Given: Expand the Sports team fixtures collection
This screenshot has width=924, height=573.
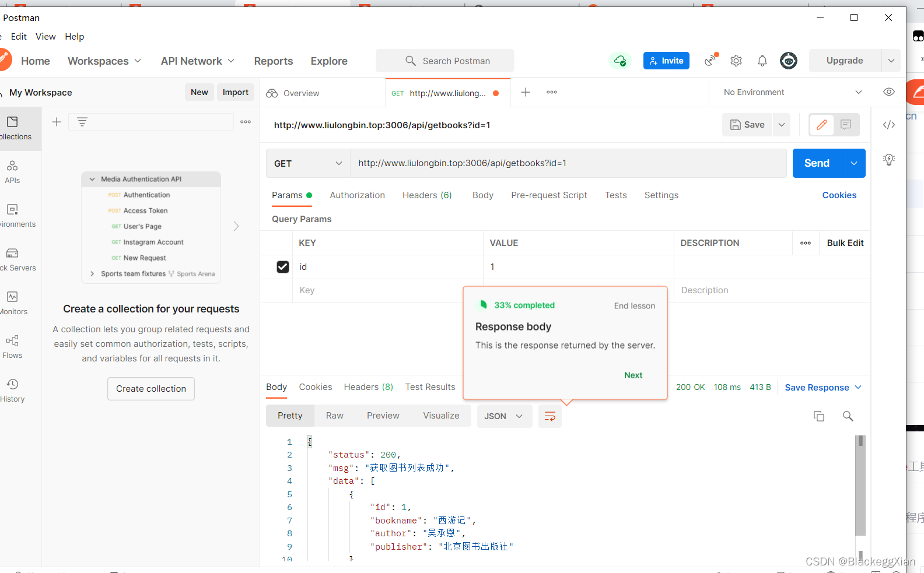Looking at the screenshot, I should click(x=92, y=273).
